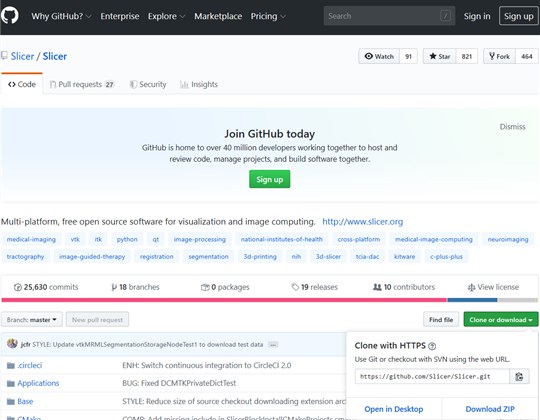This screenshot has height=420, width=540.
Task: Select the Code tab
Action: pos(22,84)
